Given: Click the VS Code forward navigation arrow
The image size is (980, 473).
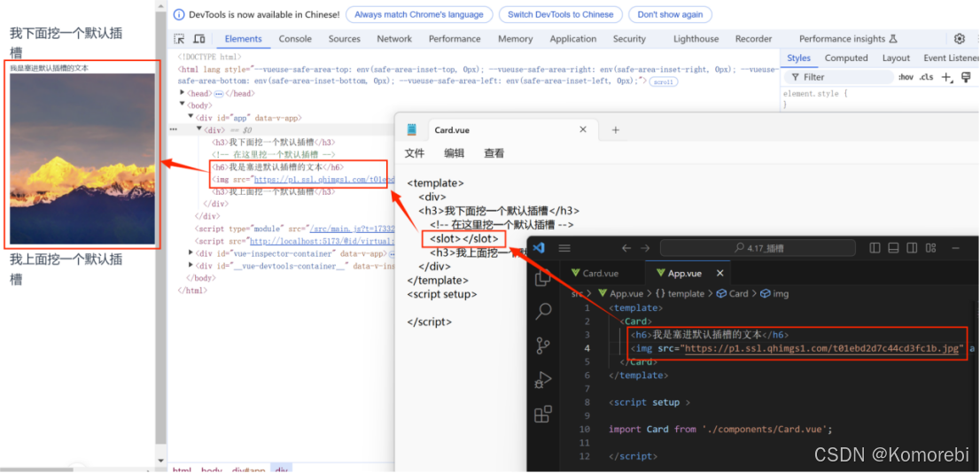Looking at the screenshot, I should pos(645,248).
